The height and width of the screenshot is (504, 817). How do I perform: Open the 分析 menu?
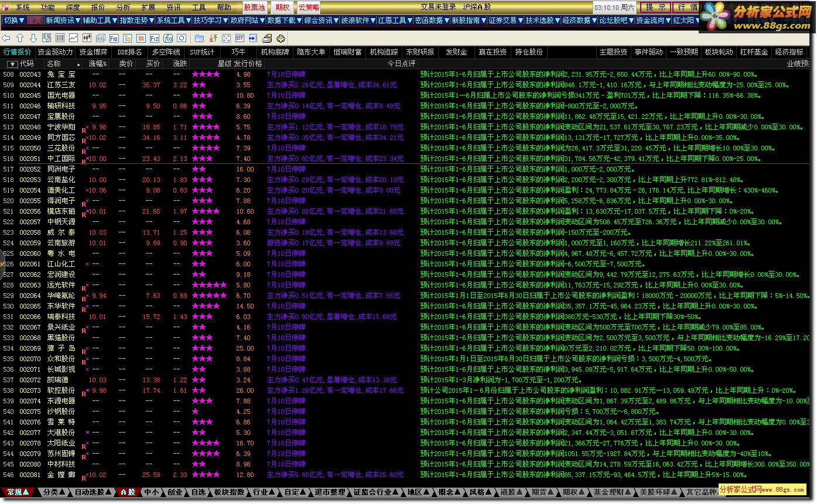[x=123, y=8]
